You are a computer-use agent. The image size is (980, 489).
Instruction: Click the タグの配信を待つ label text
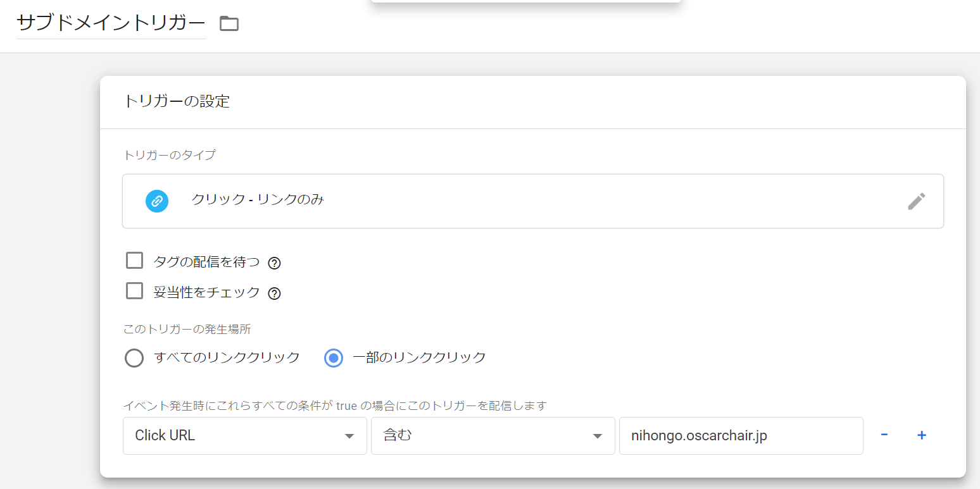click(x=206, y=262)
